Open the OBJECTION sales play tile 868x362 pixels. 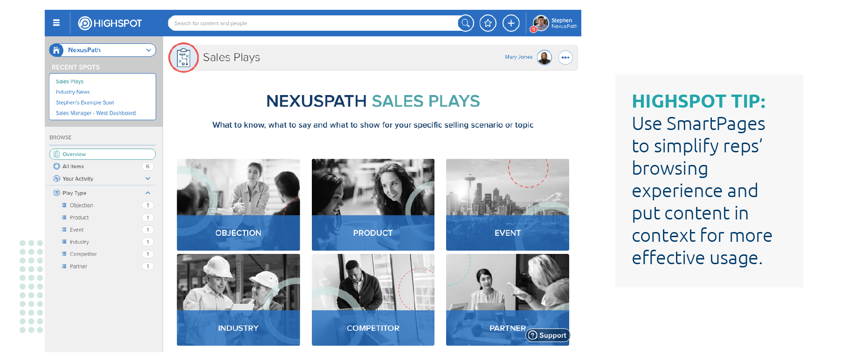238,205
